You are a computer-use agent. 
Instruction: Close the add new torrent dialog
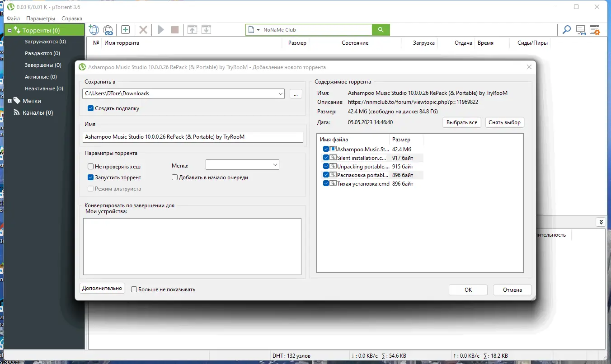(529, 67)
